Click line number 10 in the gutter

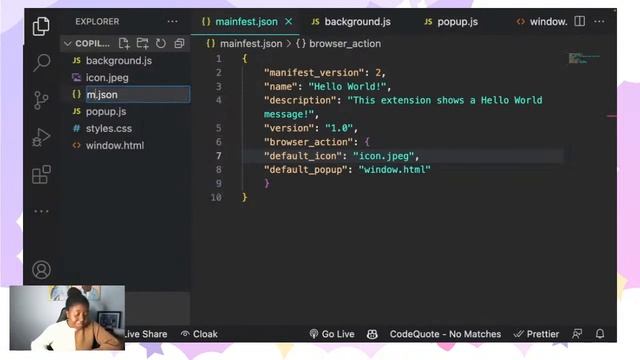pyautogui.click(x=216, y=198)
